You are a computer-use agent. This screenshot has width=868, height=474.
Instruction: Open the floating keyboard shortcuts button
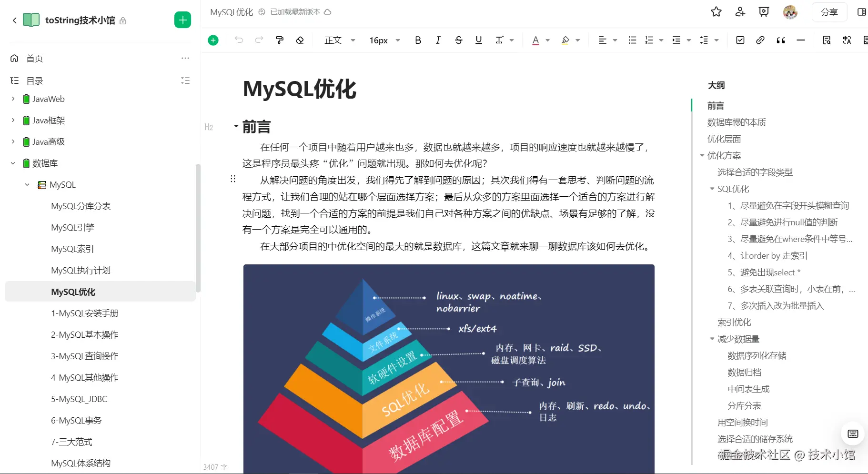tap(853, 434)
